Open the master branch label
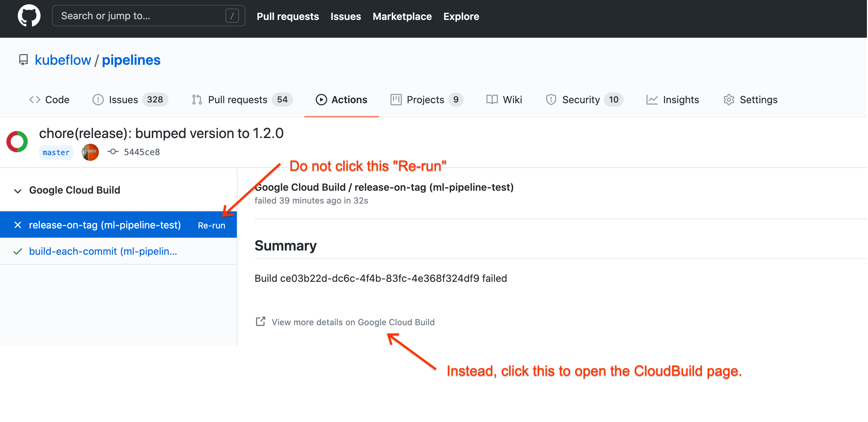 coord(56,152)
